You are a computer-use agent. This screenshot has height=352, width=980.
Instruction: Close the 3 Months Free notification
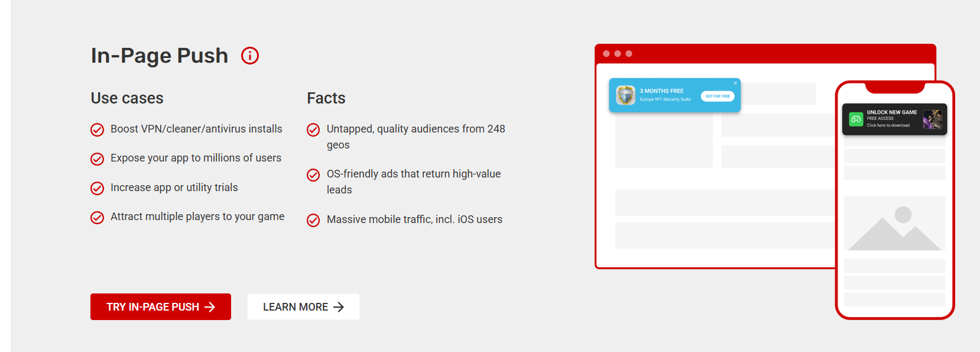click(735, 83)
